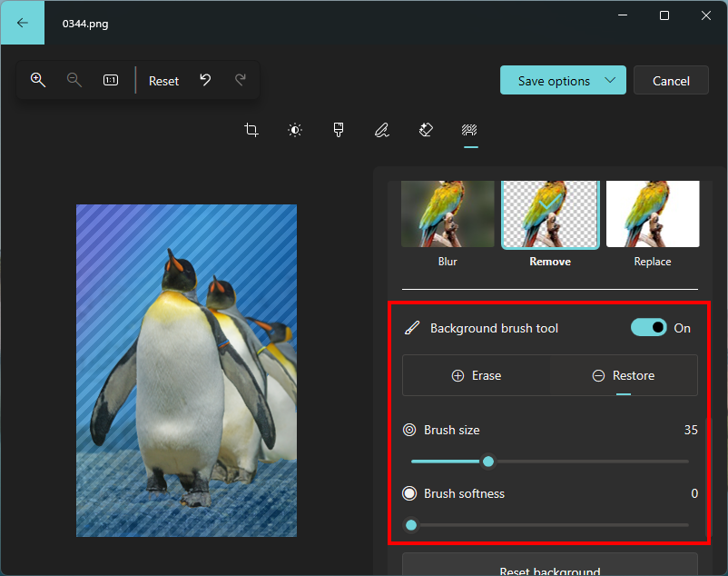Expand the Save options dropdown arrow
Screen dimensions: 728x576
(x=611, y=80)
